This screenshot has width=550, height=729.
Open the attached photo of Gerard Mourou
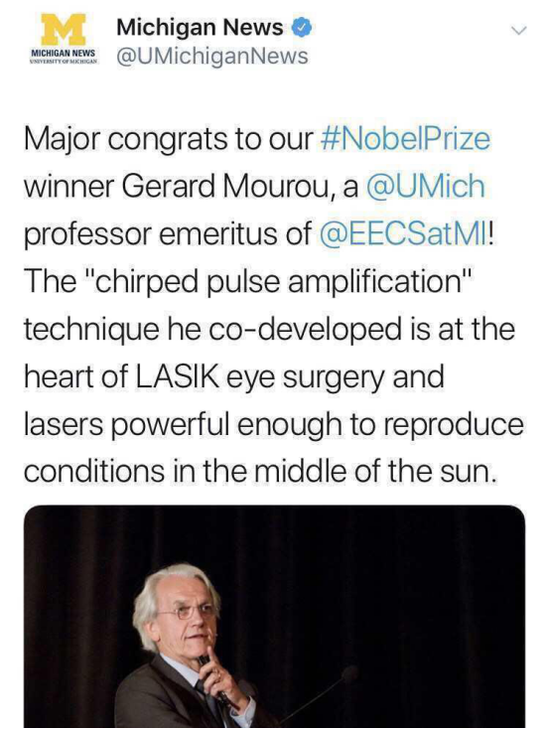pyautogui.click(x=274, y=616)
